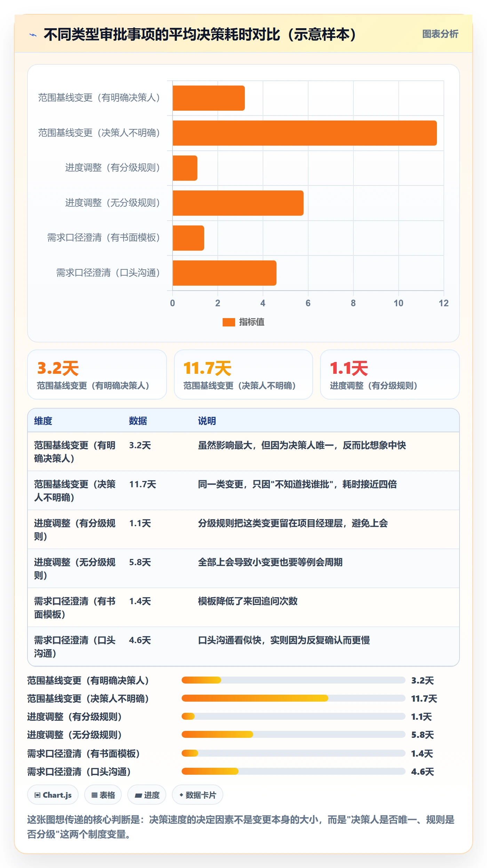Click the 虽然影响最大 description cell
This screenshot has width=487, height=868.
302,445
